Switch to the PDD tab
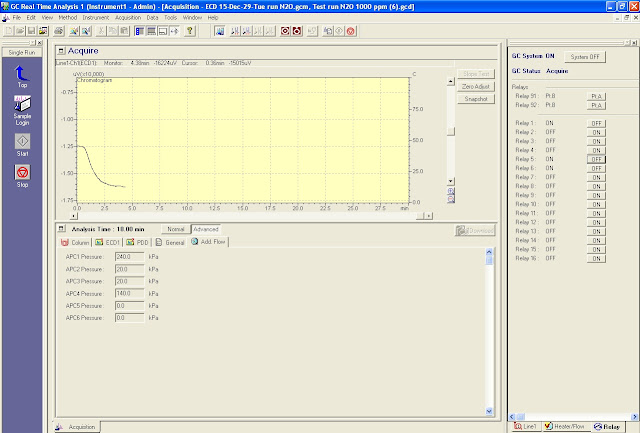The image size is (640, 433). pyautogui.click(x=137, y=242)
